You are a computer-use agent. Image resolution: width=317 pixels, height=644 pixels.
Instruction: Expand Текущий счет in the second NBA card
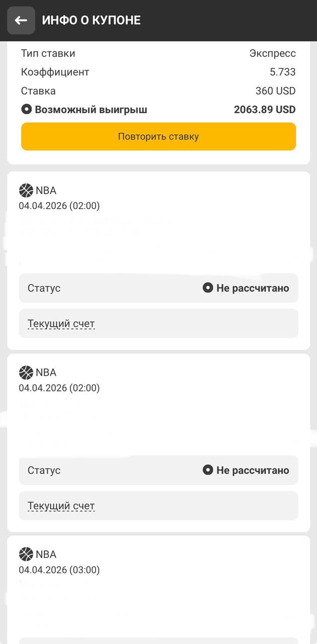(x=61, y=506)
